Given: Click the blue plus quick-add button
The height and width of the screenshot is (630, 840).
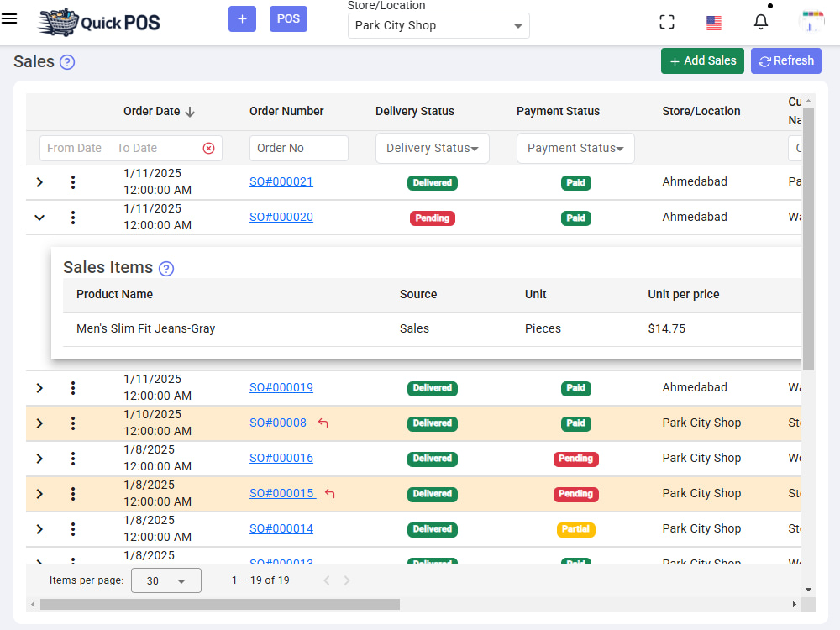Looking at the screenshot, I should (242, 18).
